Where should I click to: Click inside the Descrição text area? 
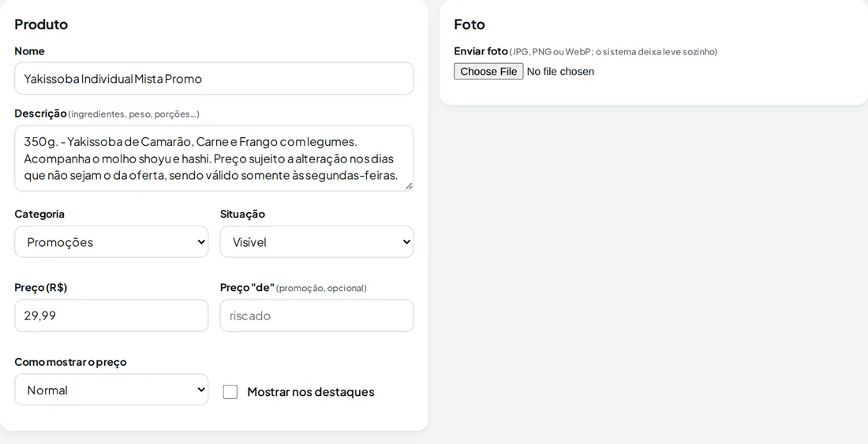(214, 159)
